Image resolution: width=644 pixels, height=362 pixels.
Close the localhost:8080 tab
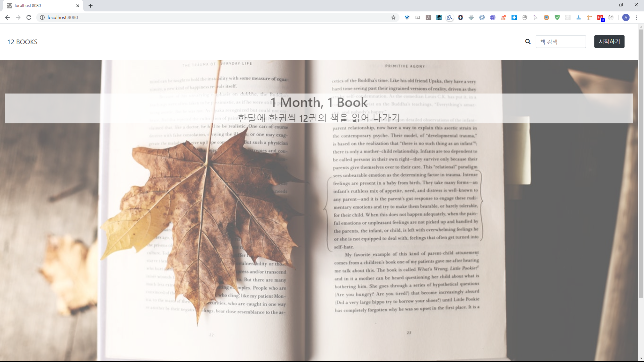click(x=78, y=5)
